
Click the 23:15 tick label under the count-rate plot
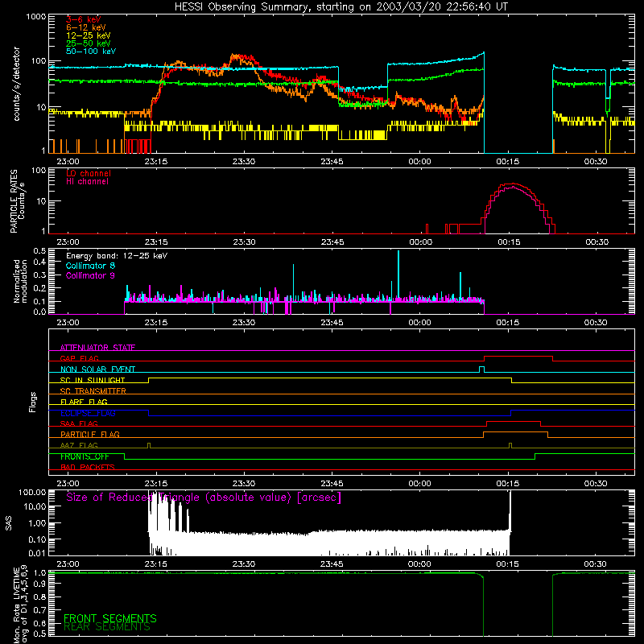tap(156, 162)
